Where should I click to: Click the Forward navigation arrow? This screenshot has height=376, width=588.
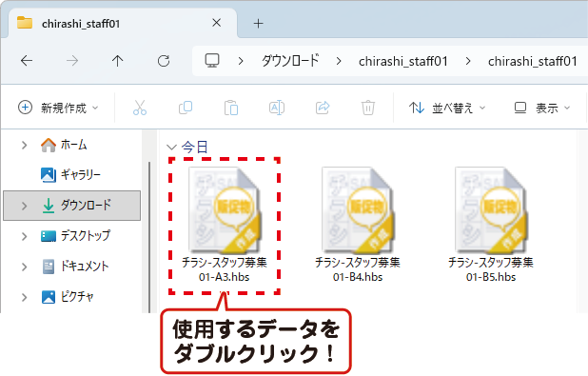[x=72, y=60]
